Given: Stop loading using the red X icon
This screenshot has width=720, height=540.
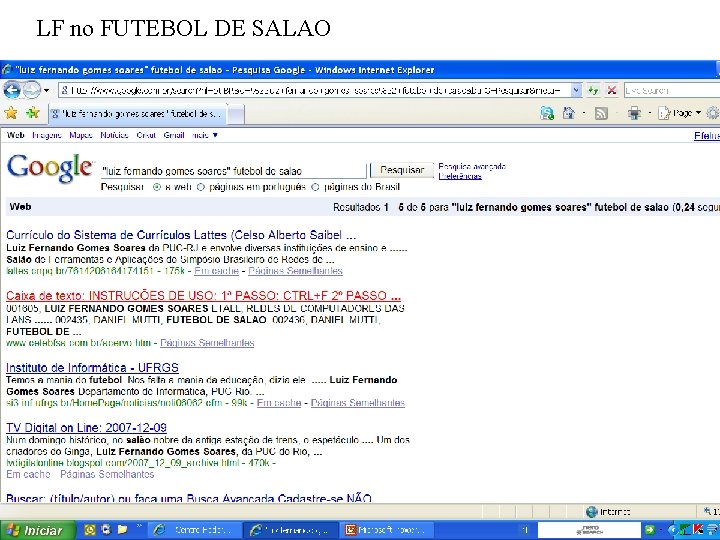Looking at the screenshot, I should [612, 90].
